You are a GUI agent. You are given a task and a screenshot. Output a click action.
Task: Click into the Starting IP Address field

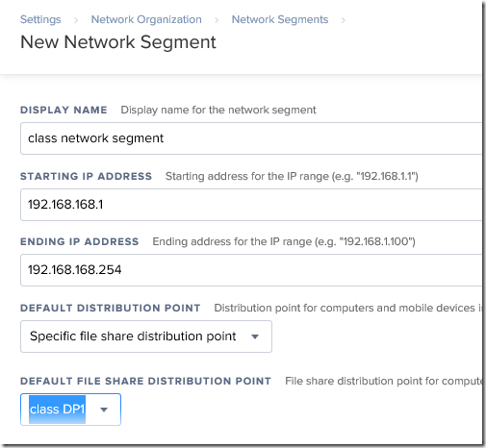(x=251, y=205)
